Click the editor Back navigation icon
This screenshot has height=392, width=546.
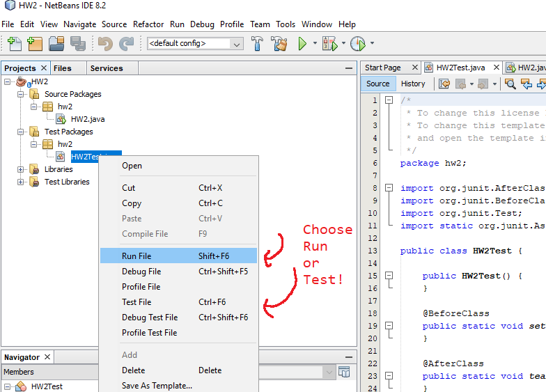click(x=461, y=84)
